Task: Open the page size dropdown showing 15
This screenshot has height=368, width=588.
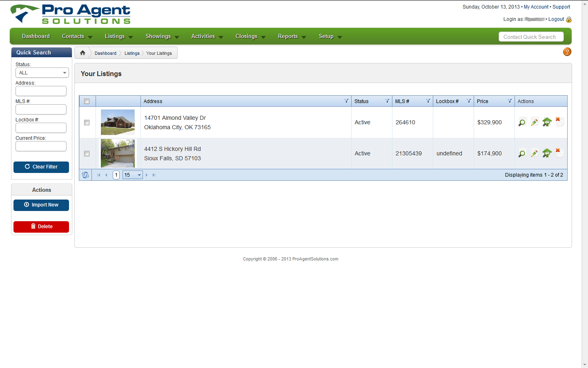Action: tap(132, 175)
